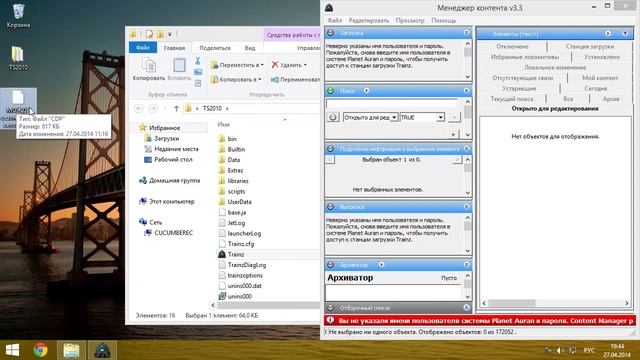This screenshot has width=640, height=360.
Task: Click TS2010 in the Explorer address bar
Action: [x=212, y=108]
